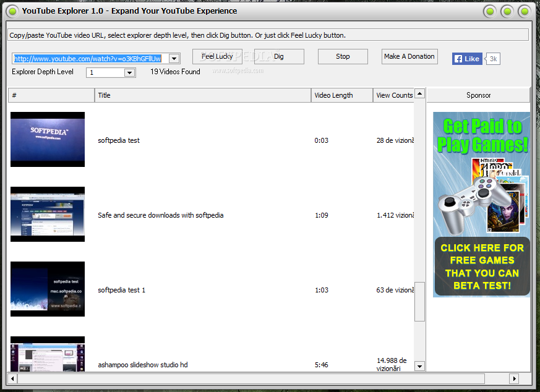Click the '1.412 vizionă' view count
Image resolution: width=540 pixels, height=392 pixels.
pos(395,215)
